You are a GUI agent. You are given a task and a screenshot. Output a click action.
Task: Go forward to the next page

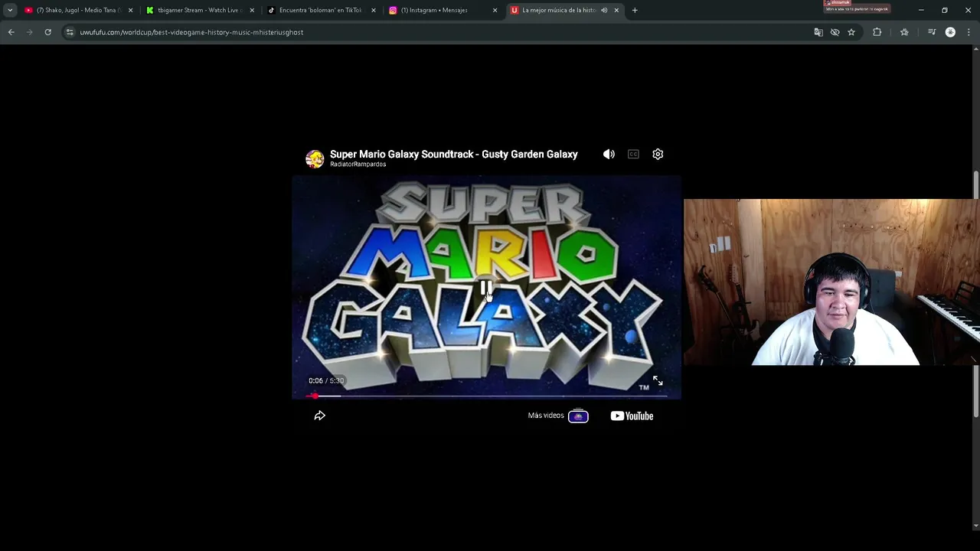click(30, 32)
